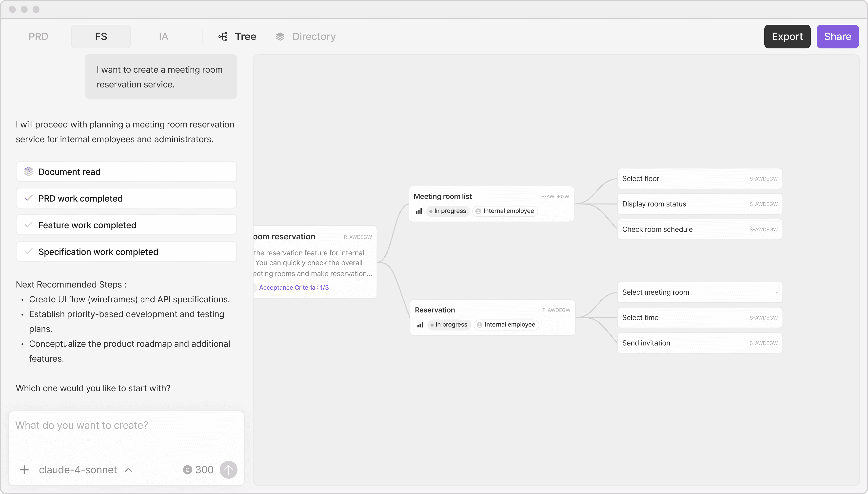This screenshot has width=868, height=494.
Task: Click priority bars icon on Meeting room list
Action: 419,211
